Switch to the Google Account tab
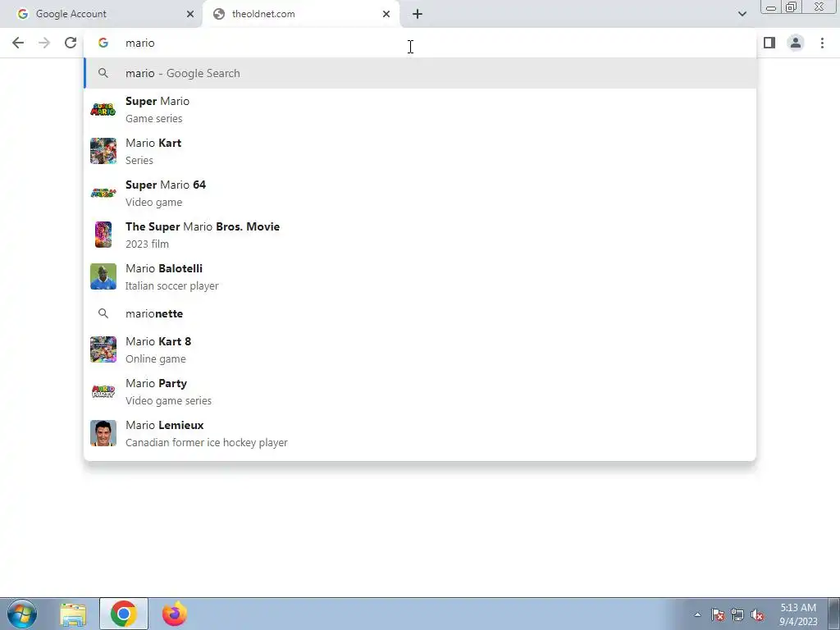The width and height of the screenshot is (840, 630). click(x=101, y=14)
